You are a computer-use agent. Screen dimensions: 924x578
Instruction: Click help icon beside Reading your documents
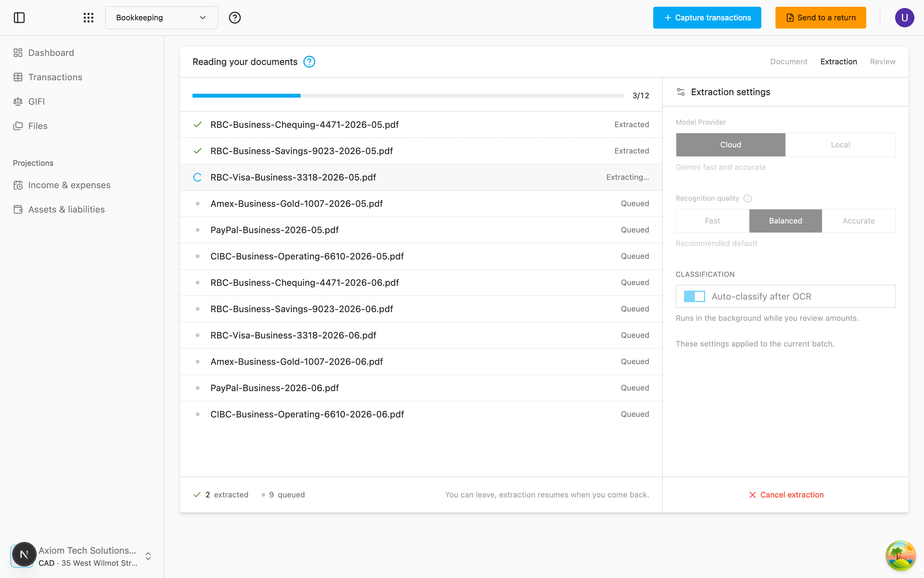coord(309,62)
